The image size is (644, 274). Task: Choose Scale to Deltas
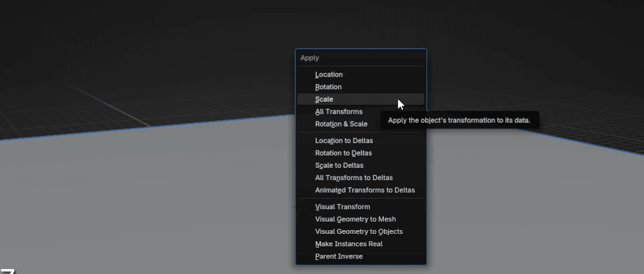[339, 165]
